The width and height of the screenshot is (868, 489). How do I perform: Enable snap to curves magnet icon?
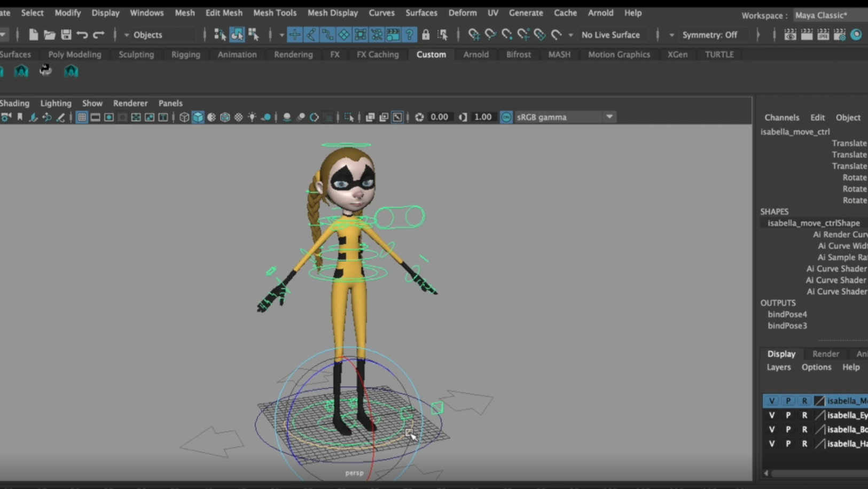click(490, 35)
